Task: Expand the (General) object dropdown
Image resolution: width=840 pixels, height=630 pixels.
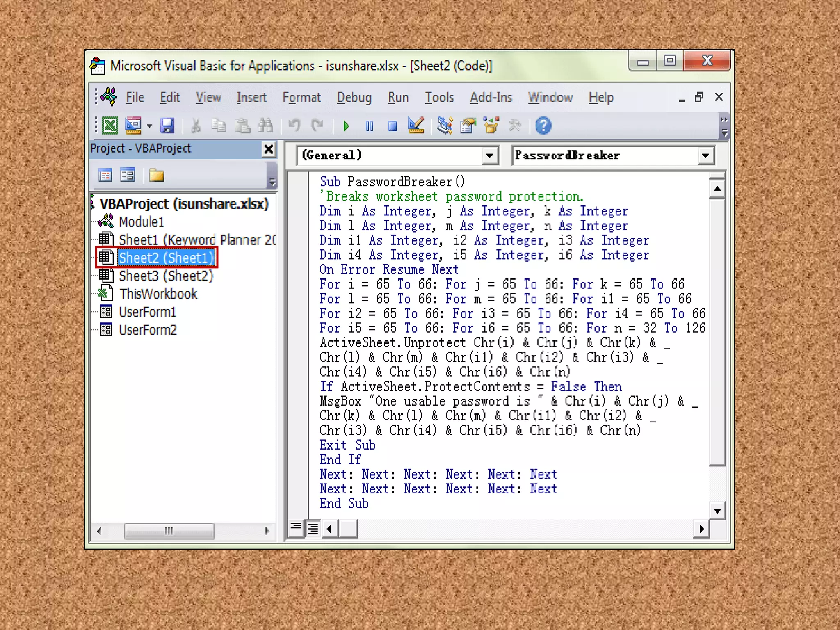Action: point(489,156)
